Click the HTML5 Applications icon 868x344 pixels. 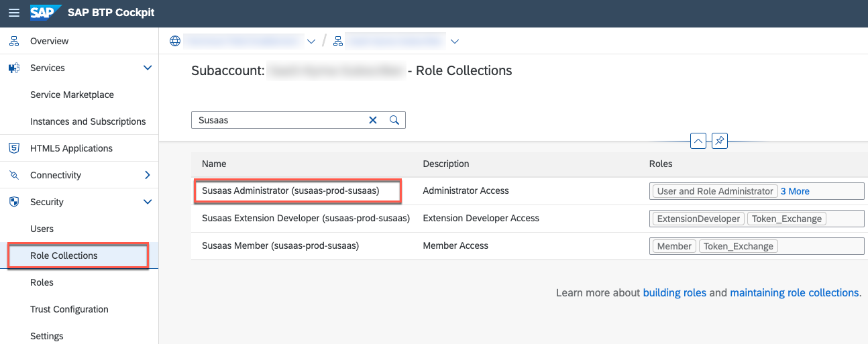point(14,148)
